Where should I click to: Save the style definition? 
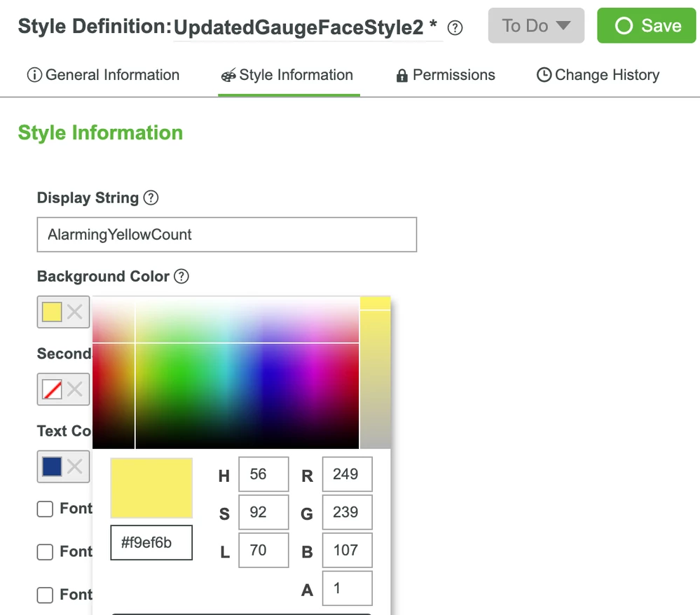(647, 25)
